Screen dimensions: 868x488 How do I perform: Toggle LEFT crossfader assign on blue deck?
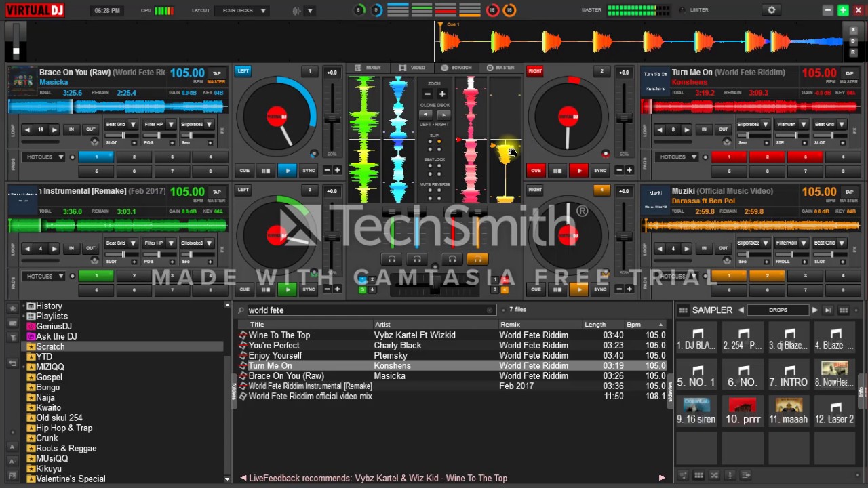(243, 71)
